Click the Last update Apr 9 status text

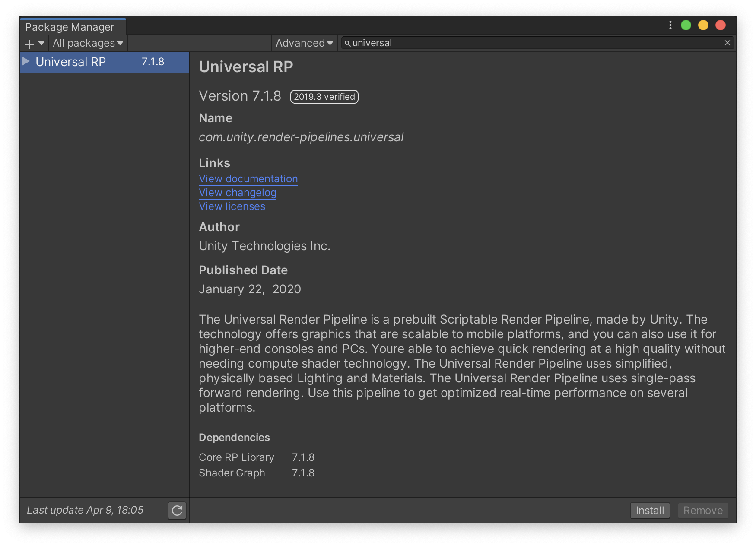(x=85, y=510)
